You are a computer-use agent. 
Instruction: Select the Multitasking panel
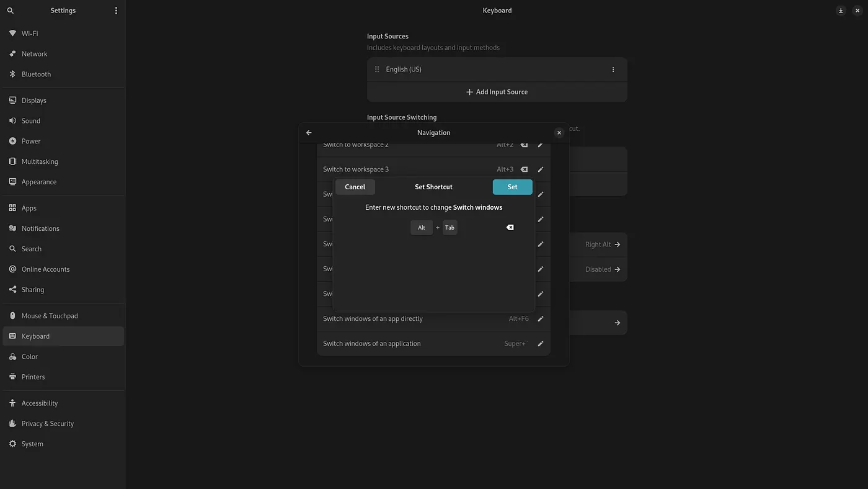click(63, 162)
